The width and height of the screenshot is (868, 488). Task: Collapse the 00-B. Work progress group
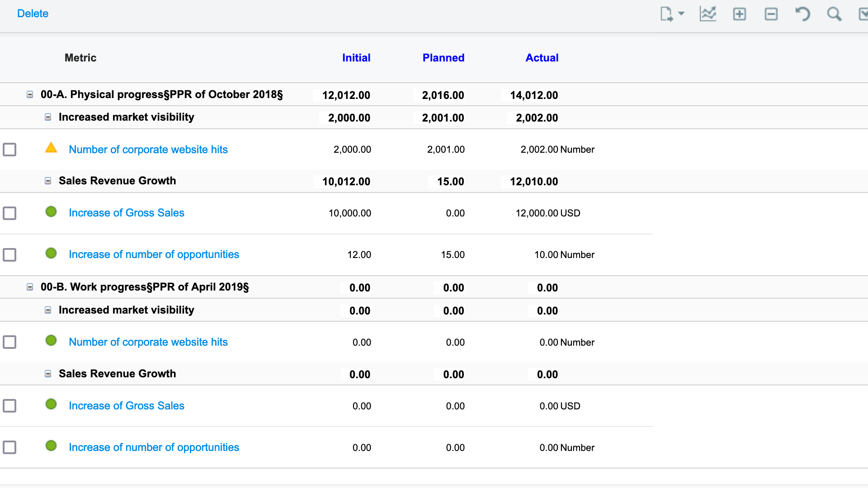pos(30,287)
